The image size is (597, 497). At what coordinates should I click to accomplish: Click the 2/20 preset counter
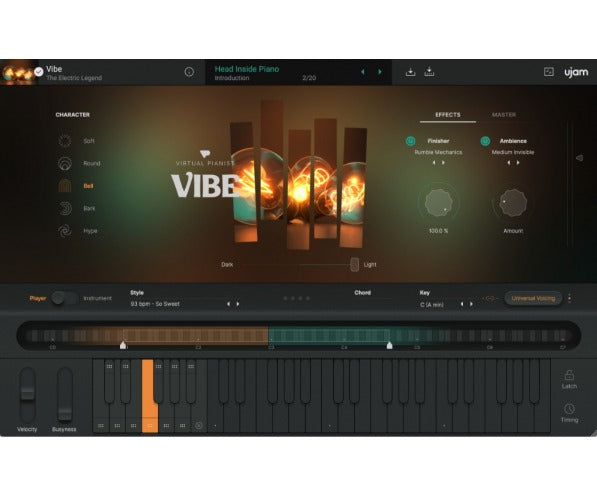[309, 78]
